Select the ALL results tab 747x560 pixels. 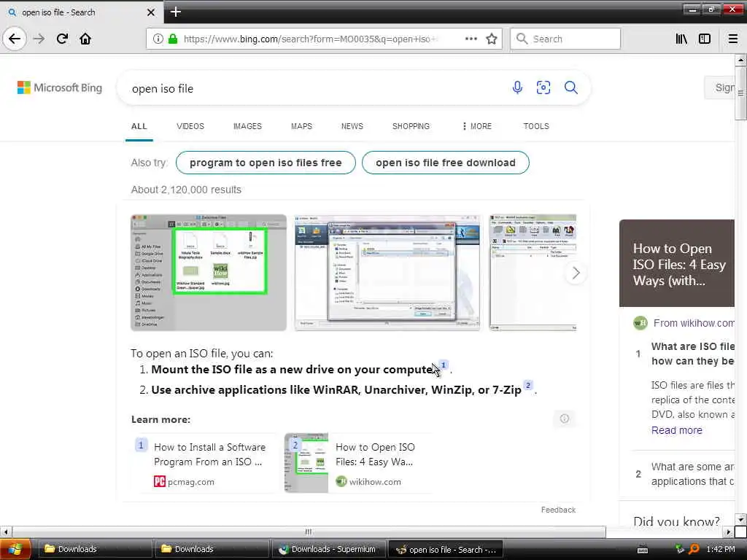139,126
